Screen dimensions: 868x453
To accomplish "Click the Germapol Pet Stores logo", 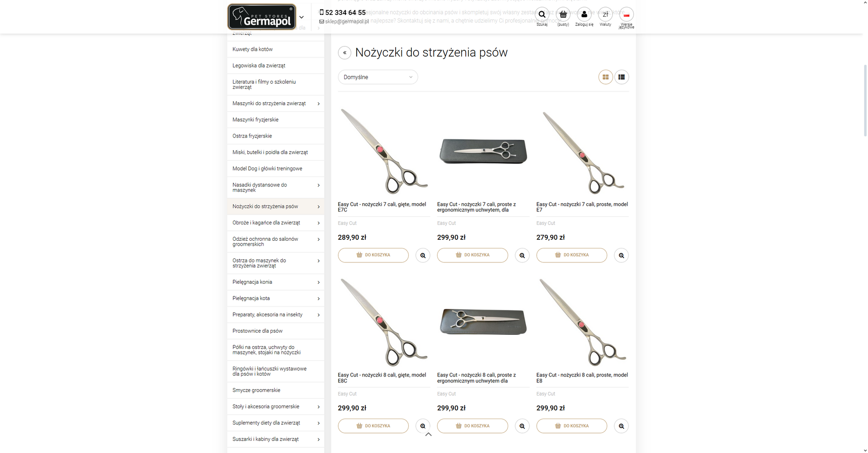I will coord(262,17).
